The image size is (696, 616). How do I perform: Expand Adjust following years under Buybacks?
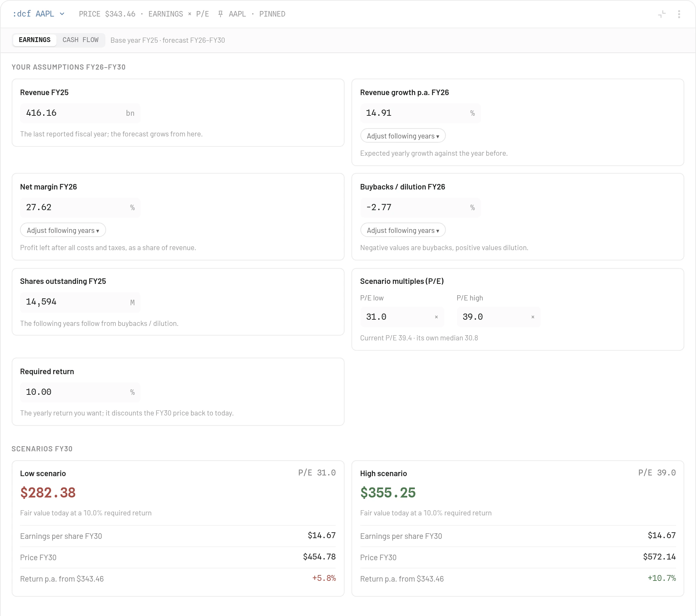point(403,230)
